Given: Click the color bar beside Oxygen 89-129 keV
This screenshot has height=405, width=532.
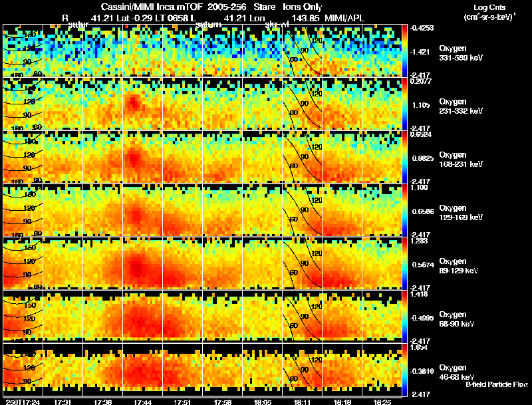Looking at the screenshot, I should 404,263.
